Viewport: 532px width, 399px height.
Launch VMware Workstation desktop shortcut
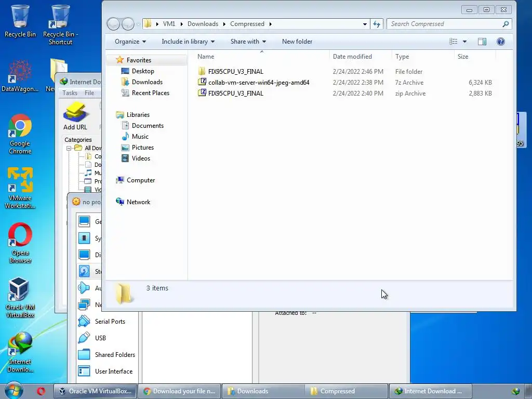[20, 188]
